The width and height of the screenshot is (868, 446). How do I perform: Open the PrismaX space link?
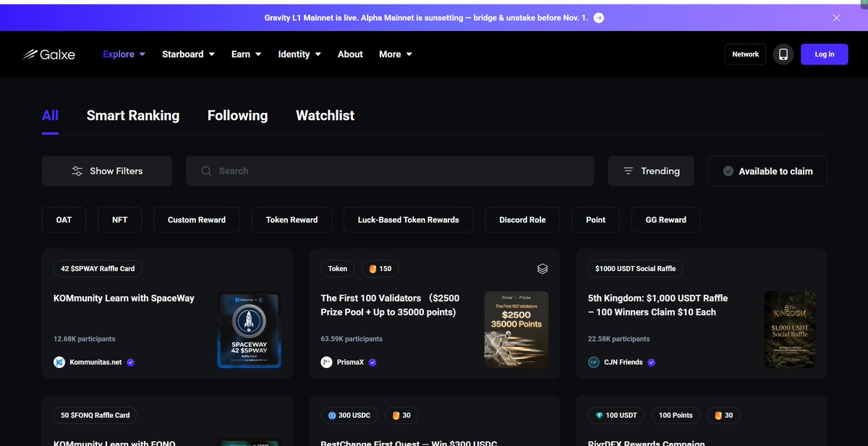351,362
